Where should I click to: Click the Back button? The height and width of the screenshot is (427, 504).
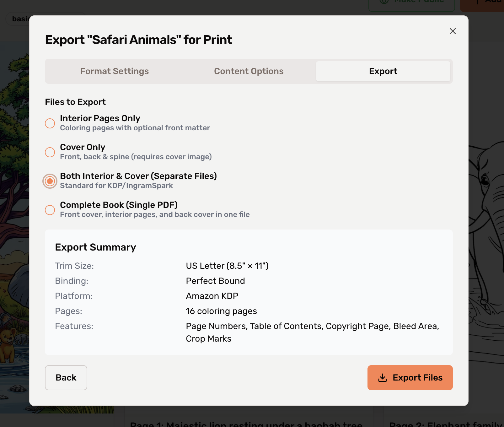[66, 378]
